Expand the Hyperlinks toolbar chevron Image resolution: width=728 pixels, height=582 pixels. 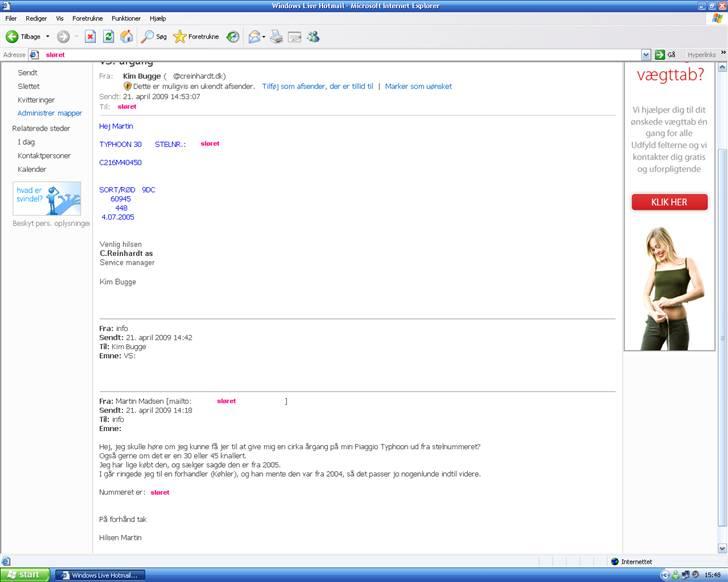tap(722, 54)
